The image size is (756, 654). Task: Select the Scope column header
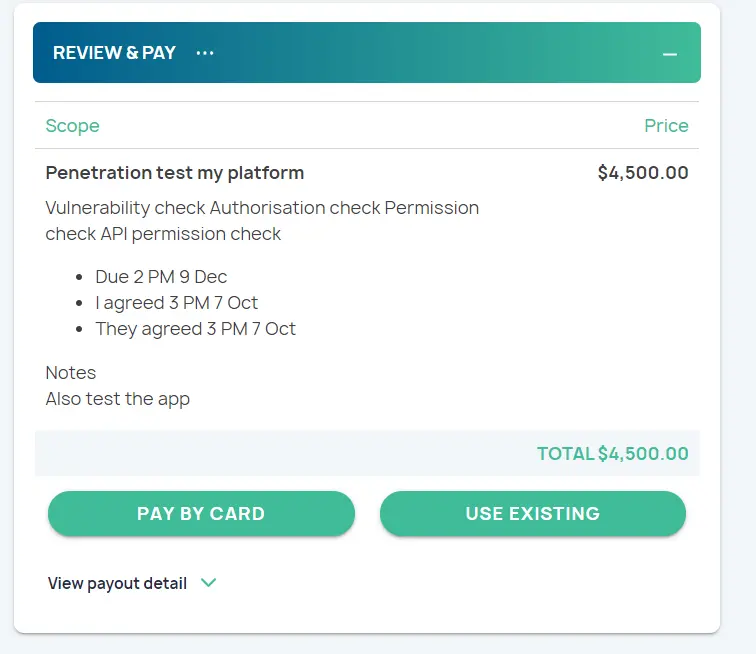72,126
